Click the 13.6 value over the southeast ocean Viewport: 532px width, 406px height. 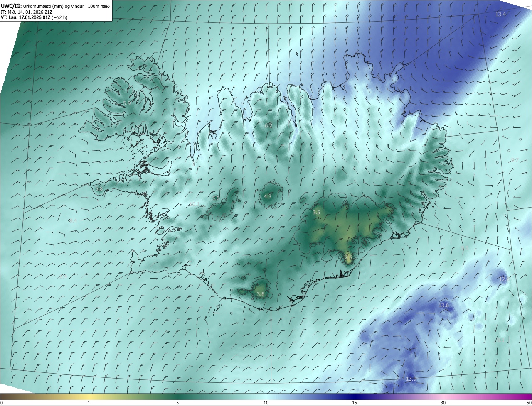(x=443, y=306)
